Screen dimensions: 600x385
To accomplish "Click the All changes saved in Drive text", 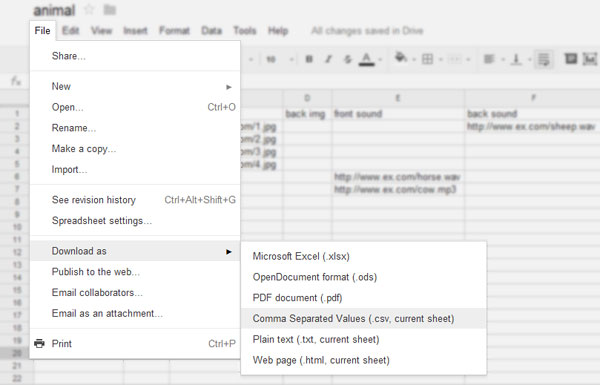I will click(x=367, y=31).
